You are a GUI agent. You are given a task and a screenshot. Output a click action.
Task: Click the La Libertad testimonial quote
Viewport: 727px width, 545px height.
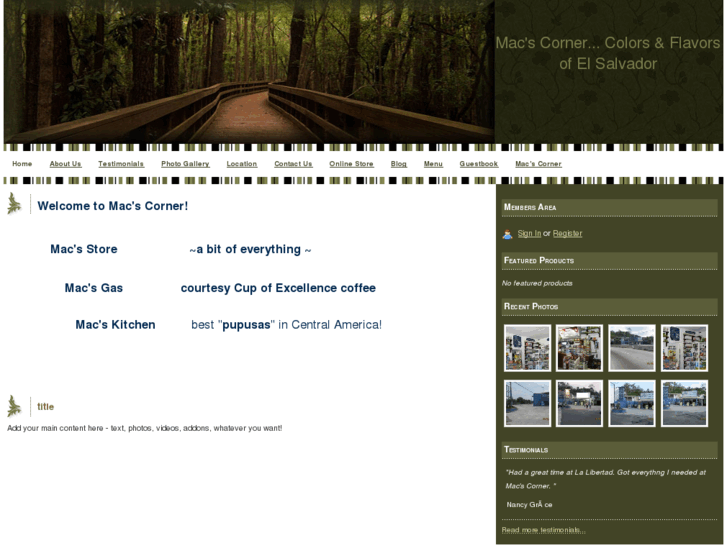[606, 479]
